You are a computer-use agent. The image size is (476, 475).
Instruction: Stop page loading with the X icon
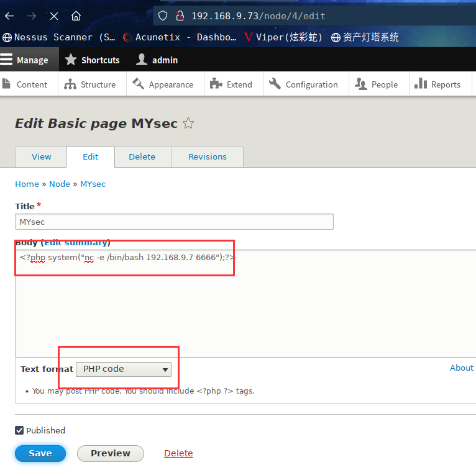point(54,16)
